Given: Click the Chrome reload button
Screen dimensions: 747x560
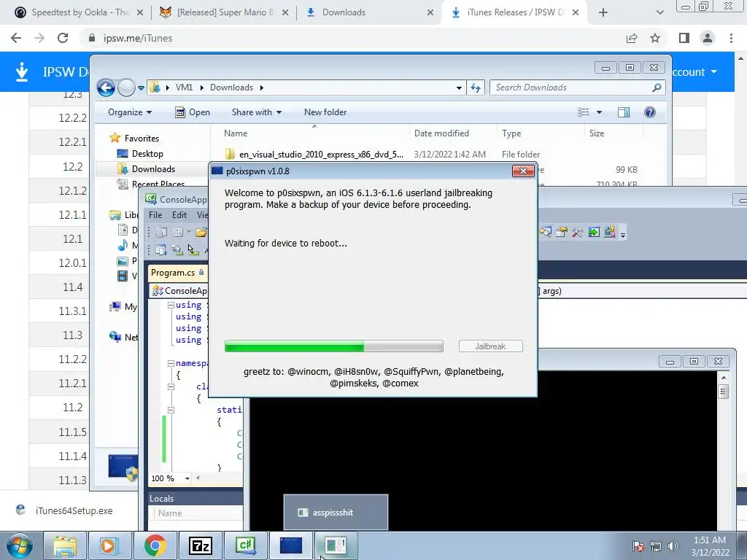Looking at the screenshot, I should point(63,38).
